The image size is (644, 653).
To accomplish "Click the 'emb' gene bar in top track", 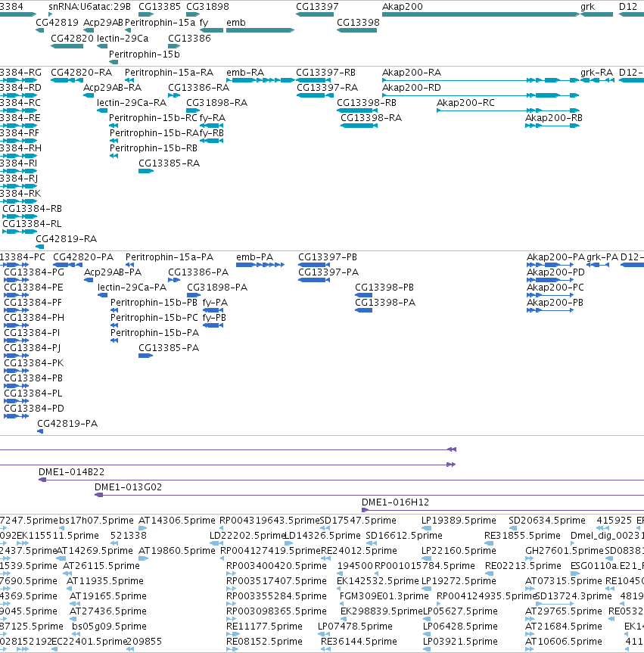I will click(x=260, y=30).
